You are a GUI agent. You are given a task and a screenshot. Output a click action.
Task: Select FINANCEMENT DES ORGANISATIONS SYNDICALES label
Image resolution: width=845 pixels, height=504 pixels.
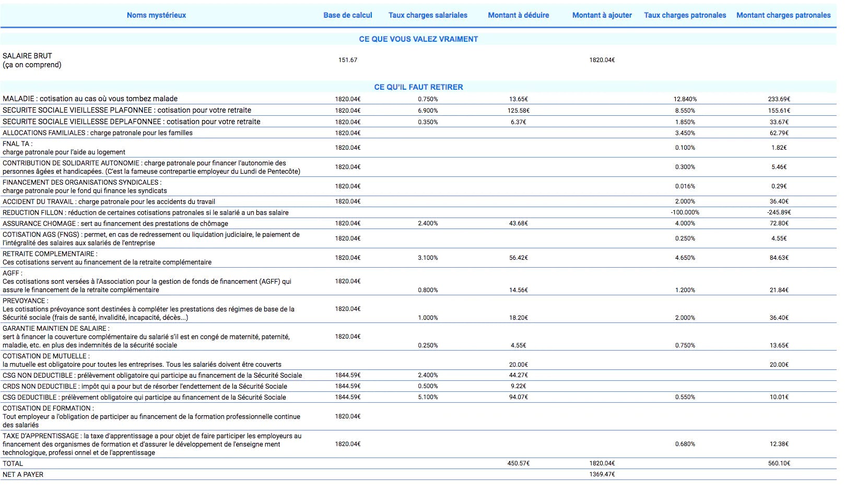click(x=85, y=186)
